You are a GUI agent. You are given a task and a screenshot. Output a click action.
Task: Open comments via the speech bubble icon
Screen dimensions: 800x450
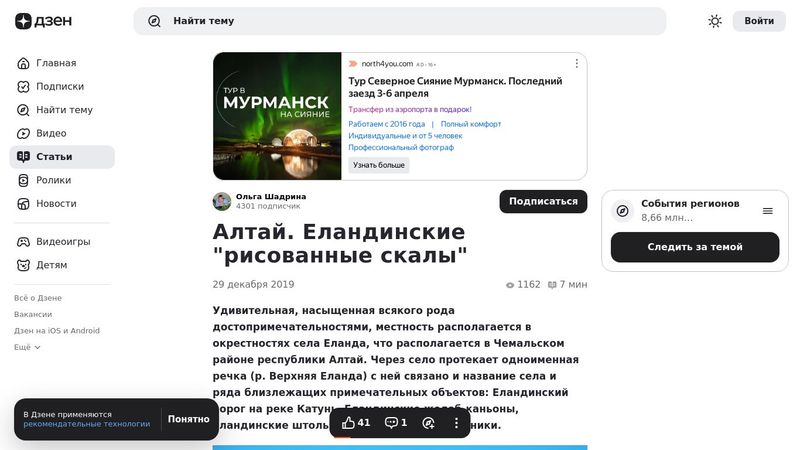point(391,423)
